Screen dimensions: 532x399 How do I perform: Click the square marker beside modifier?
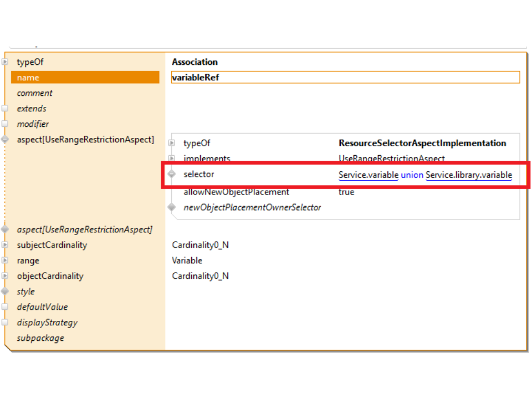[x=5, y=124]
